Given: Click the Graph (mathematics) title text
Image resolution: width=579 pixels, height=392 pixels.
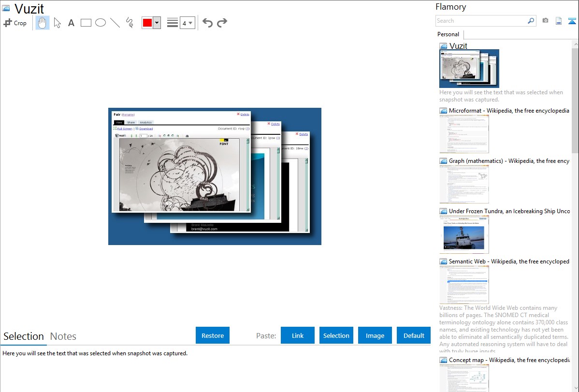Looking at the screenshot, I should pos(509,161).
